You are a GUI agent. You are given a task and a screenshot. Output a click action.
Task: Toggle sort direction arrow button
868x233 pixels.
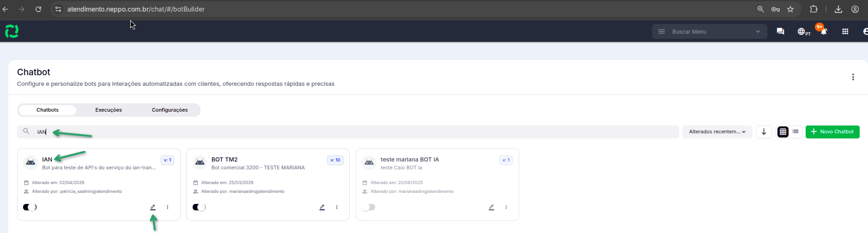tap(764, 131)
